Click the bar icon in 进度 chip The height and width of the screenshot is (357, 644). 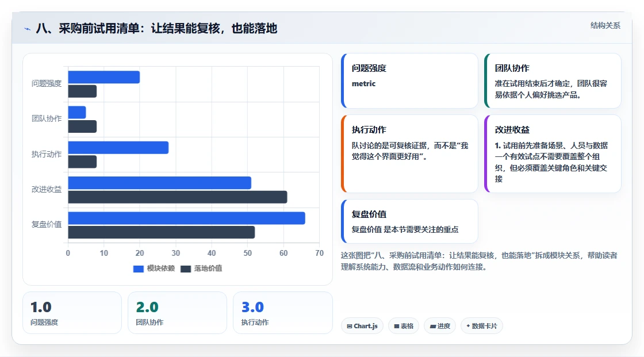click(433, 326)
